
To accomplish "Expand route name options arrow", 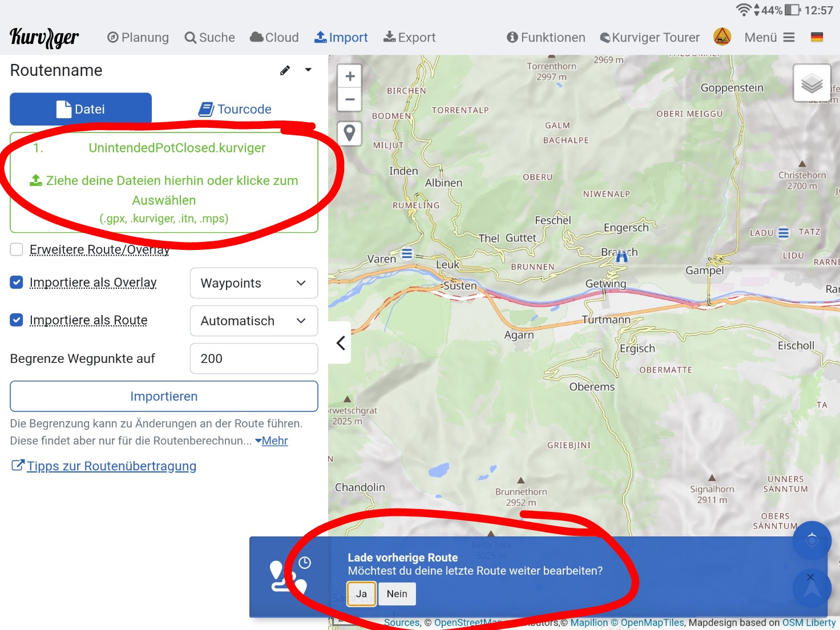I will [x=308, y=70].
